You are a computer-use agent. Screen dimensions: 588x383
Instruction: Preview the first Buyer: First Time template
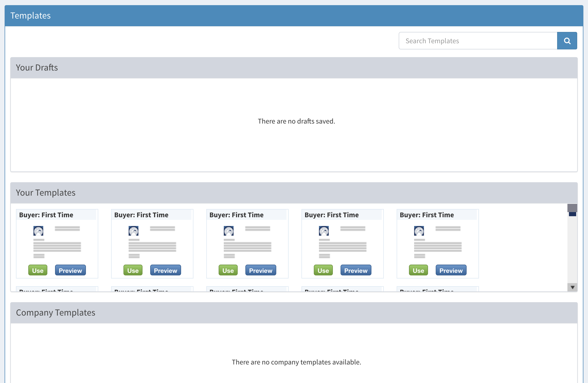point(70,270)
